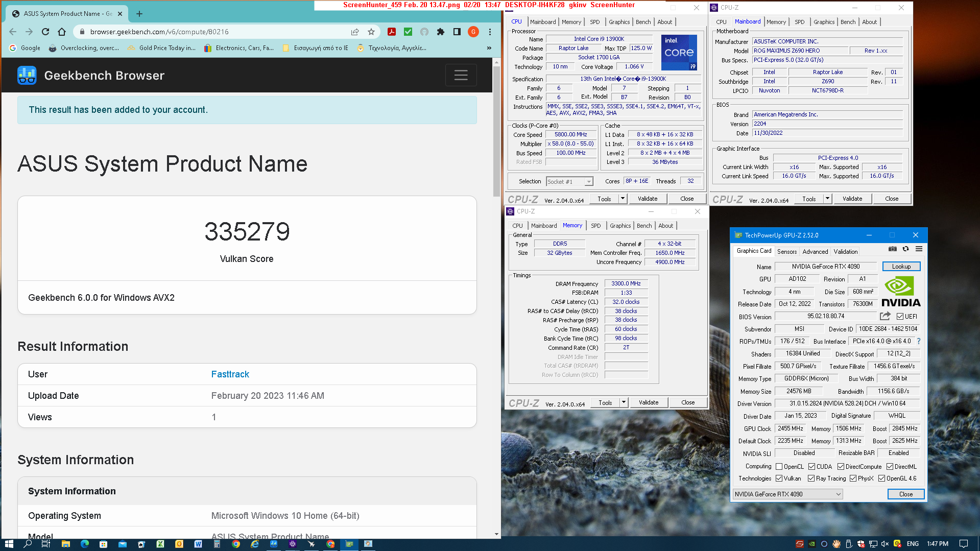This screenshot has width=980, height=551.
Task: Click Validate in the CPU-Z CPU window
Action: click(648, 199)
